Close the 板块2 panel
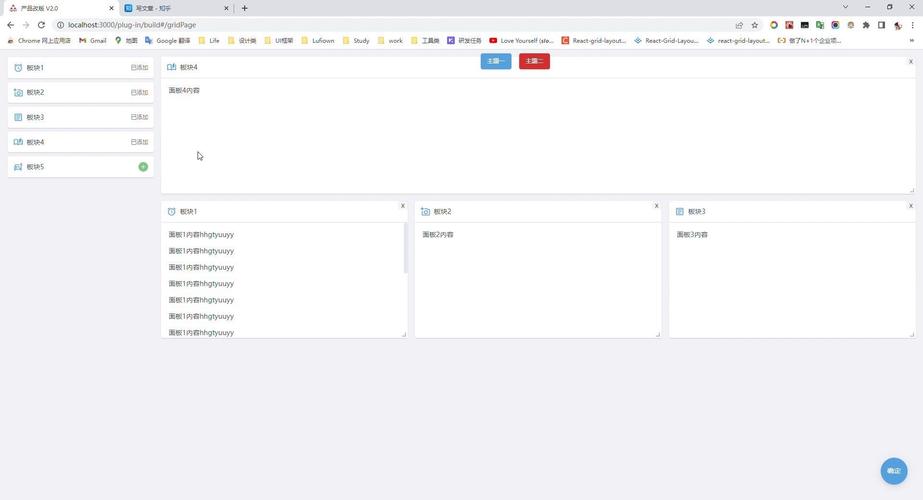The width and height of the screenshot is (923, 500). click(x=656, y=206)
